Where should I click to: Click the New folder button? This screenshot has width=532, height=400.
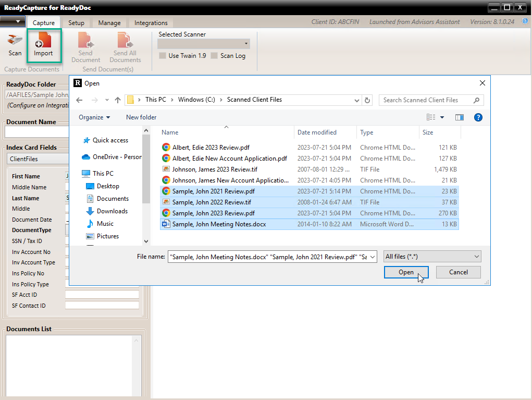pos(141,117)
